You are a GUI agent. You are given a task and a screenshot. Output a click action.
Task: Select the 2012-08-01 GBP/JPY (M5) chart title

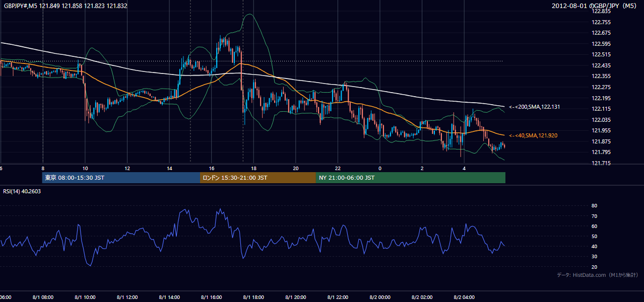point(595,6)
